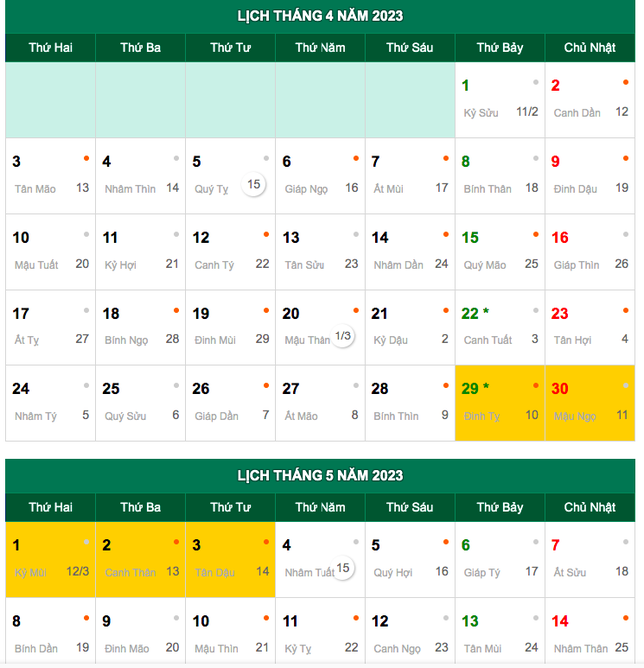Click the circled lunar 15 badge on April 5
Viewport: 644px width, 668px height.
pos(255,185)
